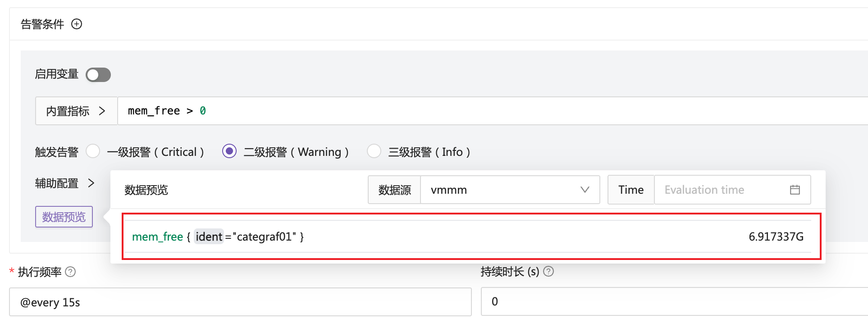This screenshot has height=328, width=868.
Task: Click the help icon next to 执行频率
Action: coord(70,272)
